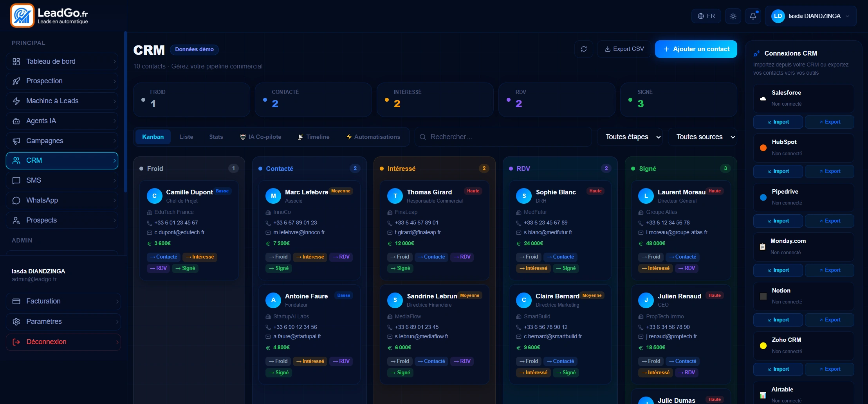The height and width of the screenshot is (404, 868).
Task: Click the Monday.com clipboard icon
Action: 762,247
